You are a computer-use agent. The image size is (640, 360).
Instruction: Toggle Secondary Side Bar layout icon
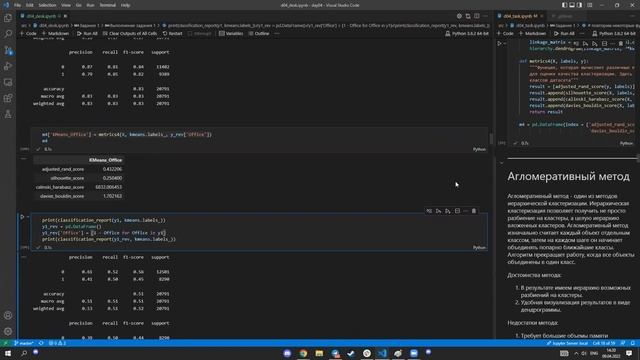click(x=580, y=5)
